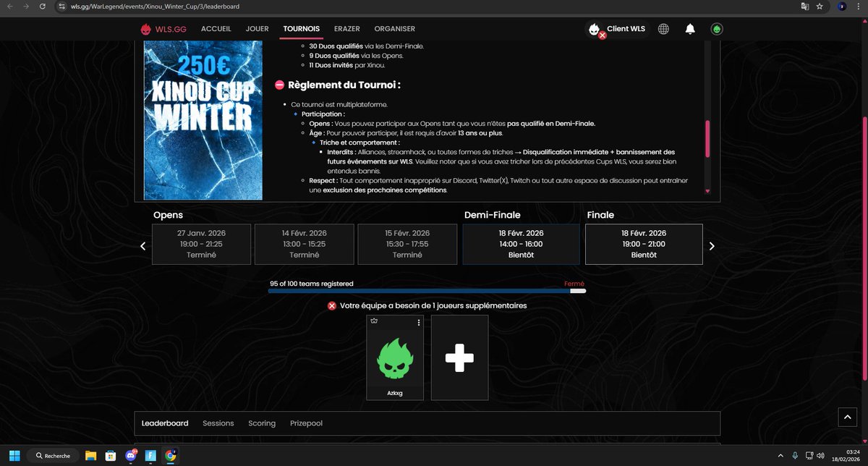868x466 pixels.
Task: Collapse the Règlement du Tournoi section
Action: (279, 85)
